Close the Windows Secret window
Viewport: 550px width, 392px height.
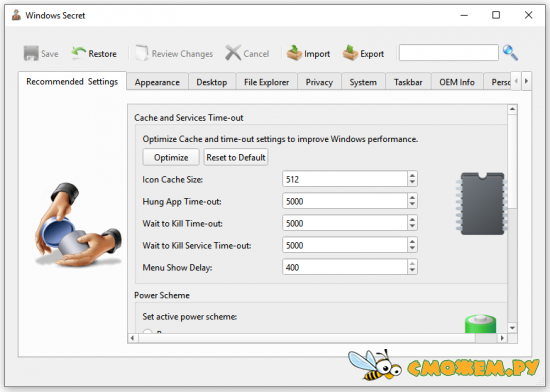click(529, 15)
